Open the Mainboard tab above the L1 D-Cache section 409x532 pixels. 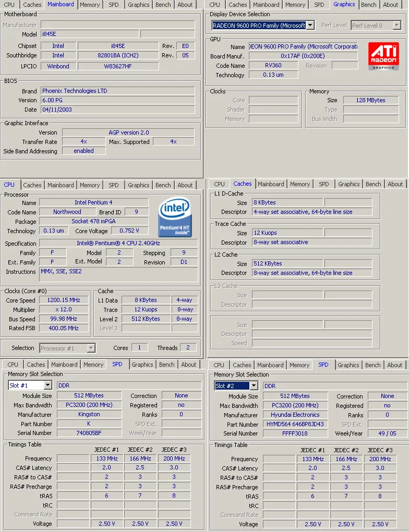tap(271, 184)
